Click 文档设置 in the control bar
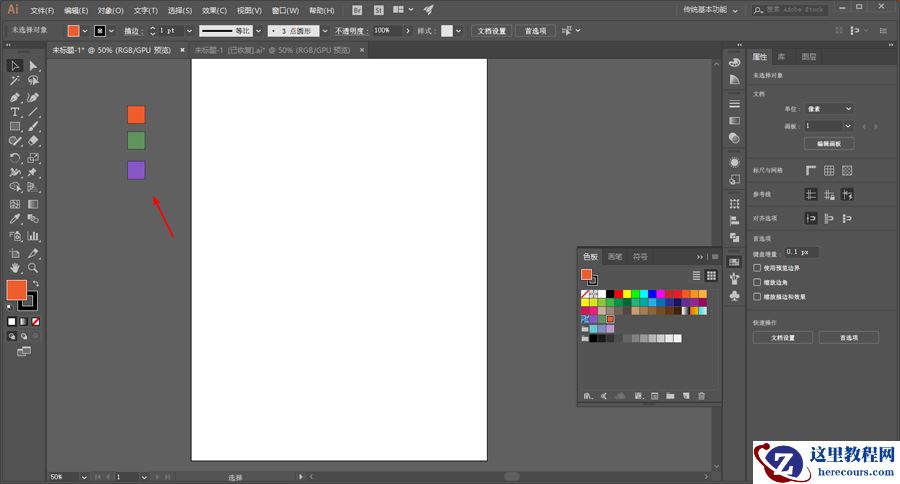Image resolution: width=900 pixels, height=484 pixels. pyautogui.click(x=491, y=31)
